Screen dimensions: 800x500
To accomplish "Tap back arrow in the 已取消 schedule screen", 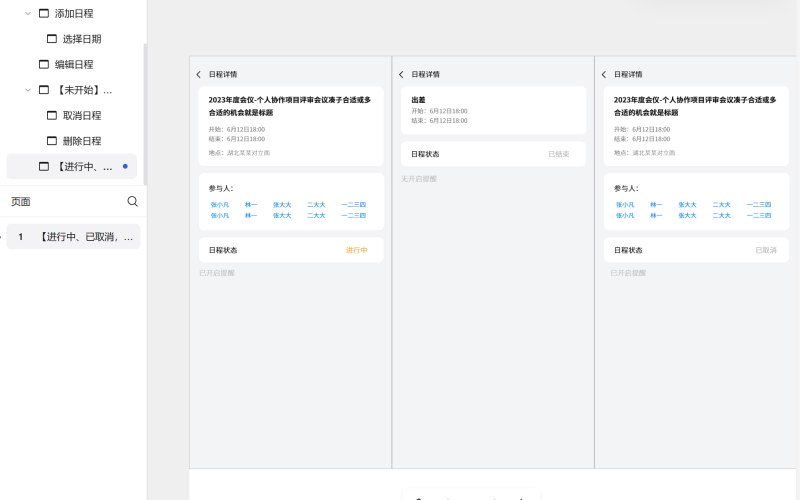I will coord(604,74).
